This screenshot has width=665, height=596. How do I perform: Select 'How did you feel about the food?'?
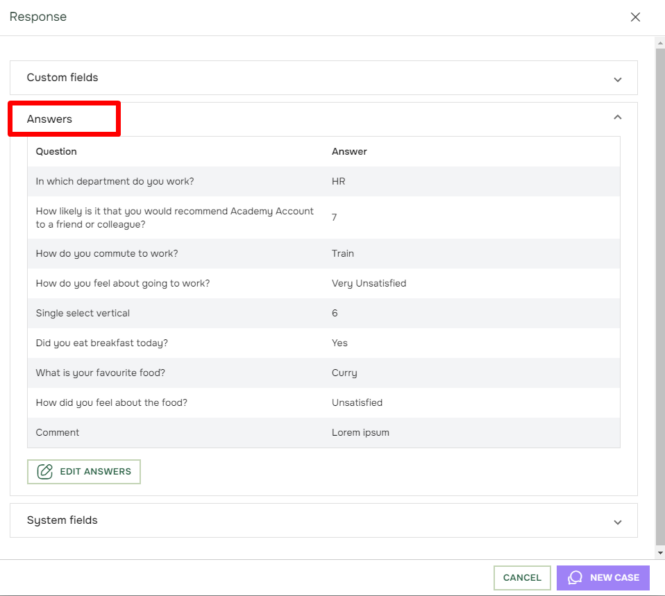tap(112, 403)
